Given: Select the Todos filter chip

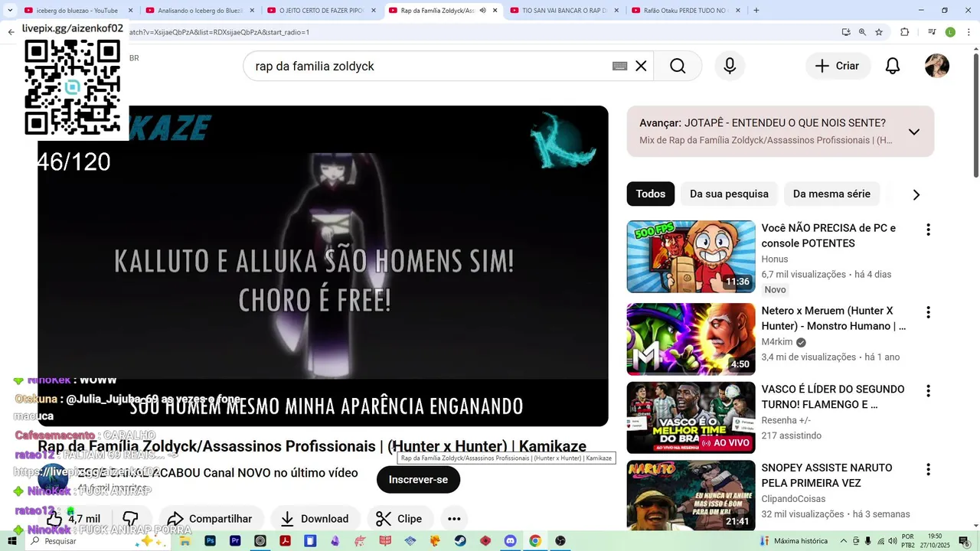Looking at the screenshot, I should tap(651, 194).
